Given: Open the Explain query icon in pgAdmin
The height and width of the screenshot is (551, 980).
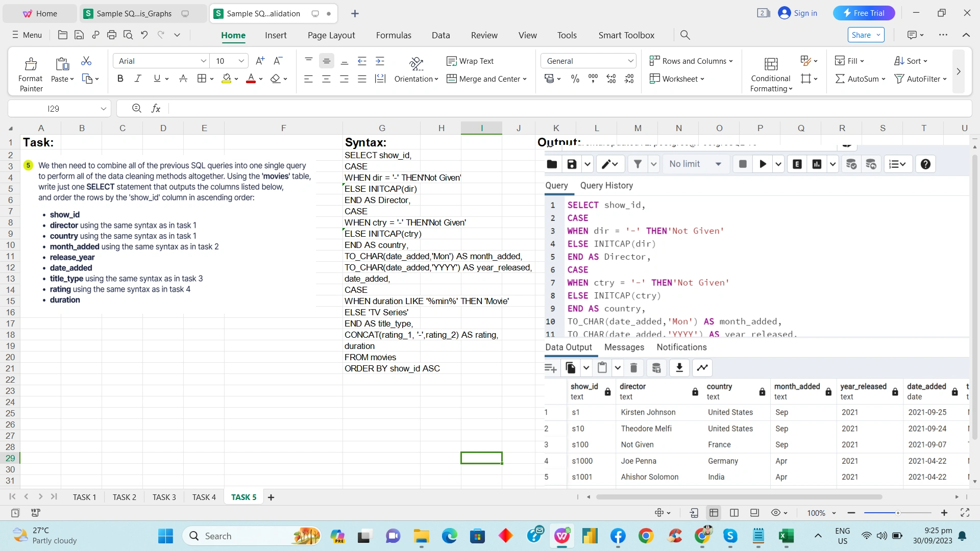Looking at the screenshot, I should click(x=797, y=164).
